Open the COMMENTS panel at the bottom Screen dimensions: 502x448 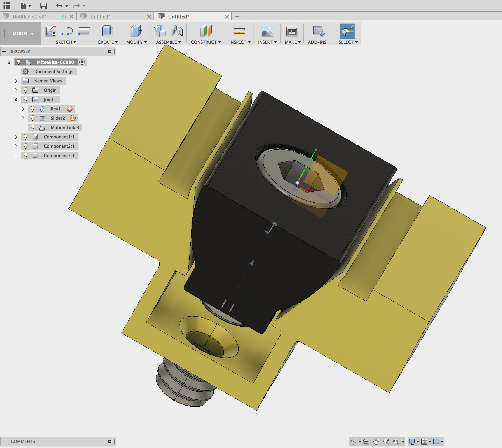(x=23, y=441)
